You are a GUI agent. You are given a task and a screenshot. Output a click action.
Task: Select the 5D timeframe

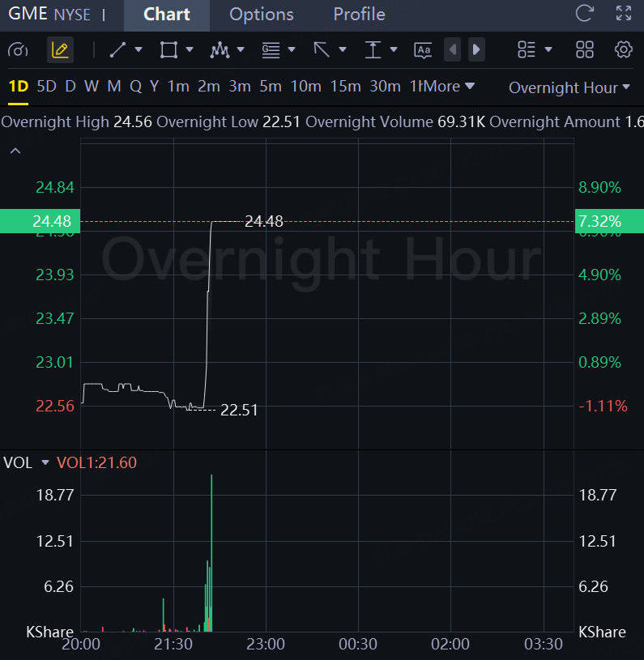tap(46, 87)
